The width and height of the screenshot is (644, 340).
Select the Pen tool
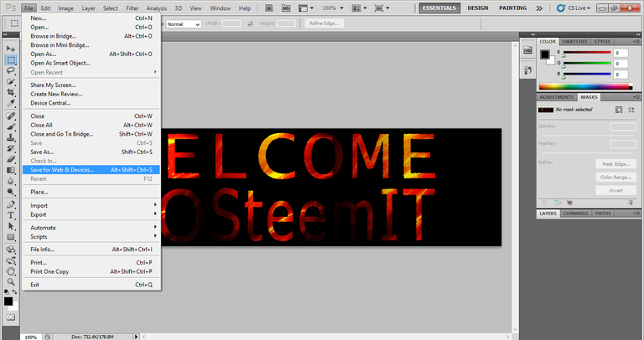11,204
